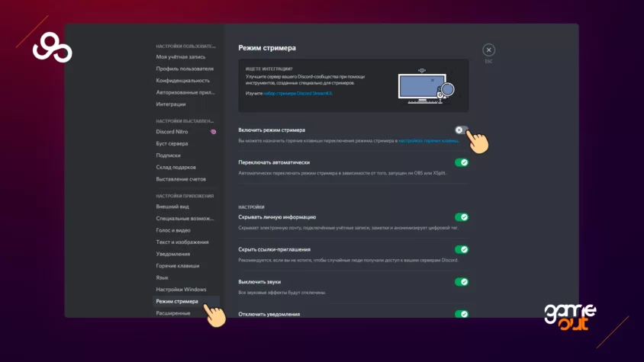Open Расширенные settings
This screenshot has height=362, width=644.
pyautogui.click(x=173, y=313)
